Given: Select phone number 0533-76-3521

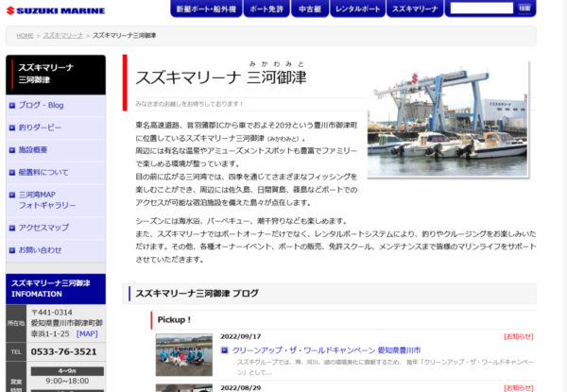Looking at the screenshot, I should pos(63,352).
